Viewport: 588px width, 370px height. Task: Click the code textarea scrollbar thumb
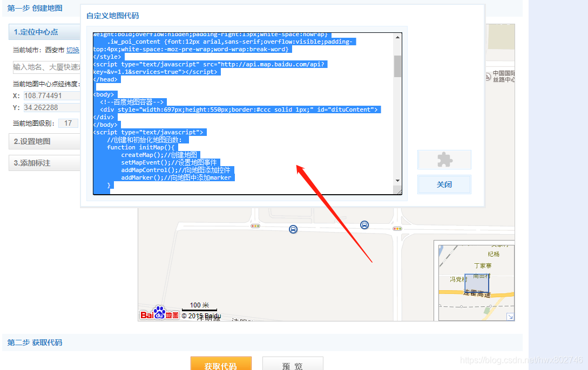[397, 66]
